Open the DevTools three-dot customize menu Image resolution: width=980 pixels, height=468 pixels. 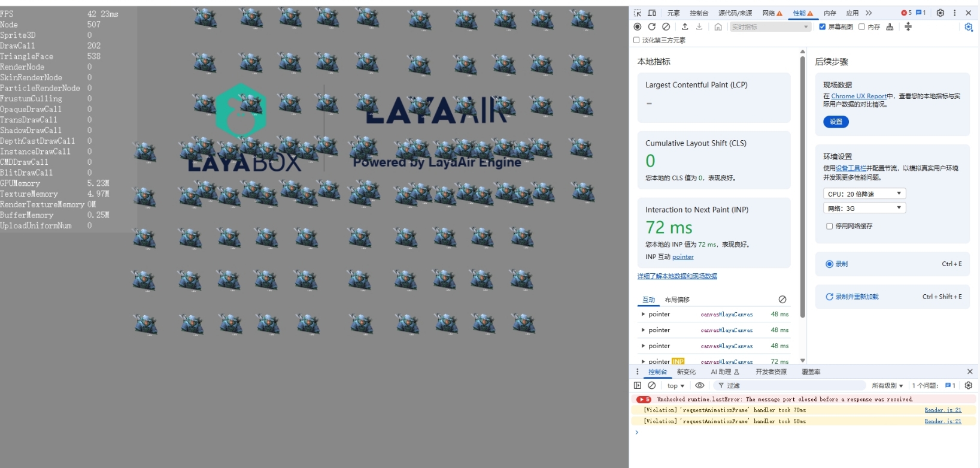click(x=955, y=13)
